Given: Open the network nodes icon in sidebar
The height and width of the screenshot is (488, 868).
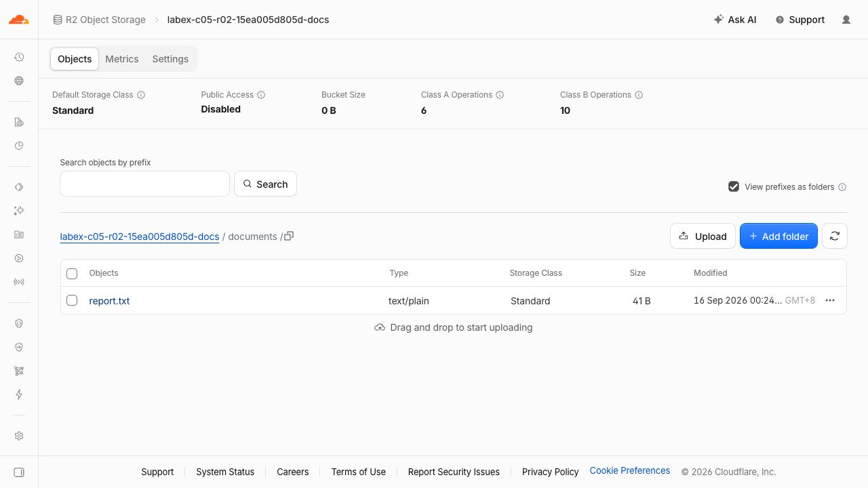Looking at the screenshot, I should [19, 371].
